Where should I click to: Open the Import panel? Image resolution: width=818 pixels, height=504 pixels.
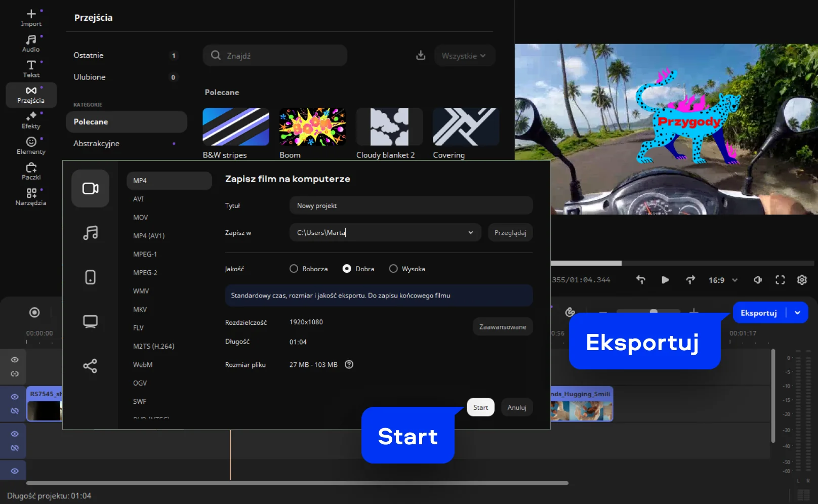pos(31,18)
